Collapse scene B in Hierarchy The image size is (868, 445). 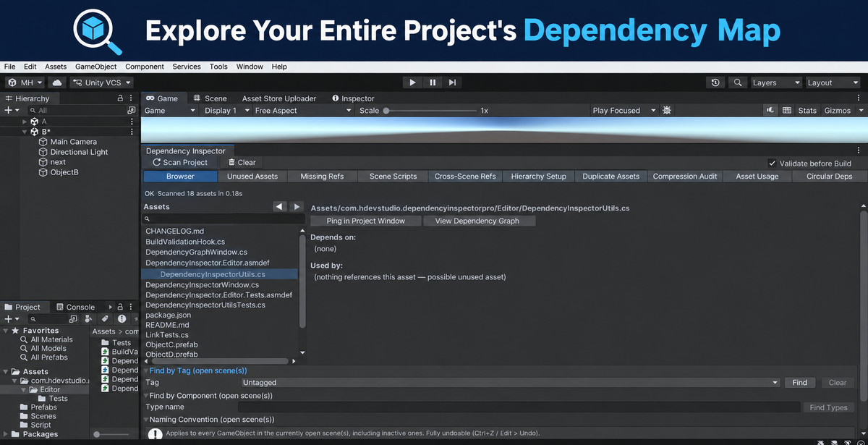(25, 132)
